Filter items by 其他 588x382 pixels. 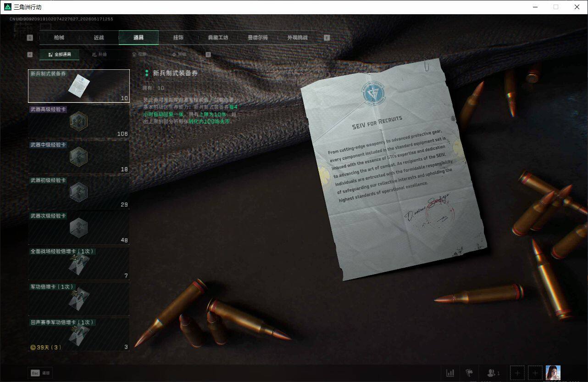coord(178,55)
